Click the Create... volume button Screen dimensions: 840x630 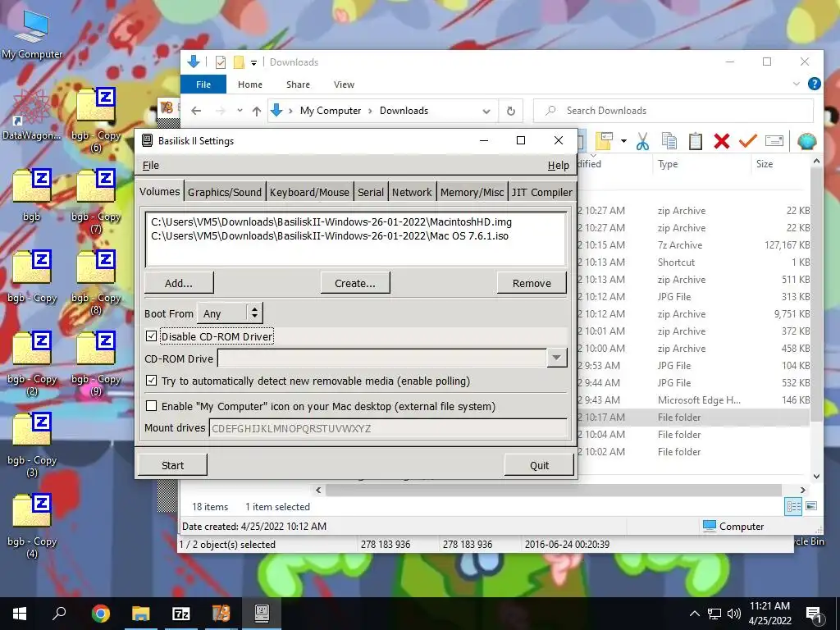pyautogui.click(x=354, y=283)
